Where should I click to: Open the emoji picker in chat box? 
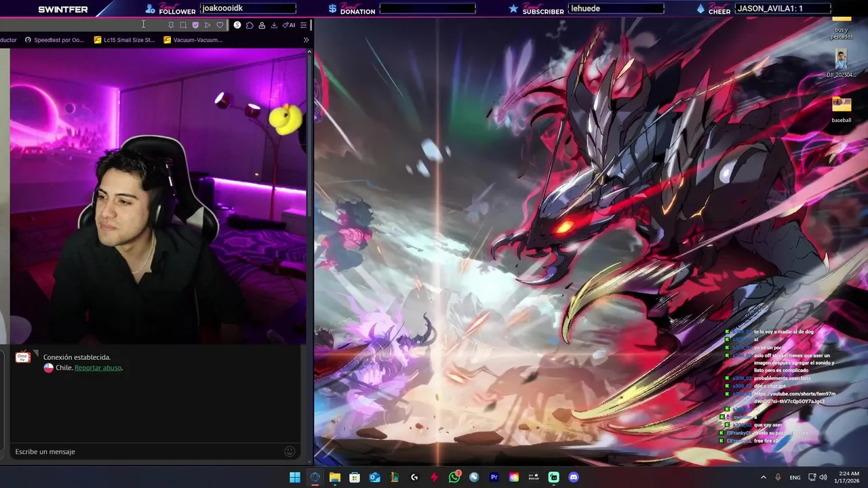point(290,451)
